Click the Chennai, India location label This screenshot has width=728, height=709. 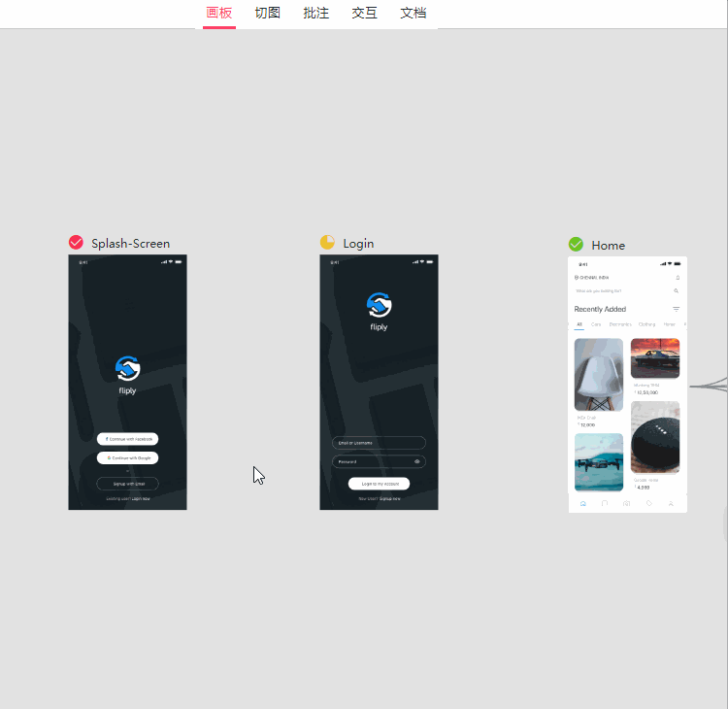(x=591, y=278)
